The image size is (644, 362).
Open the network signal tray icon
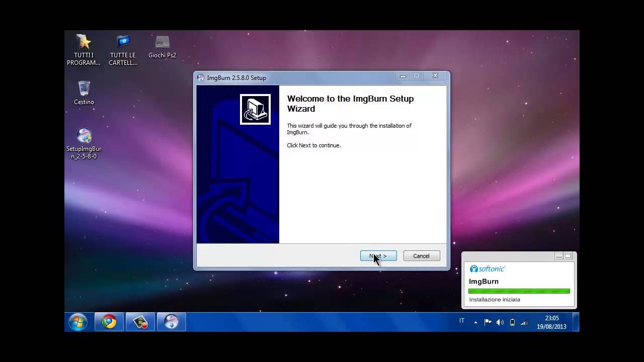[x=524, y=322]
